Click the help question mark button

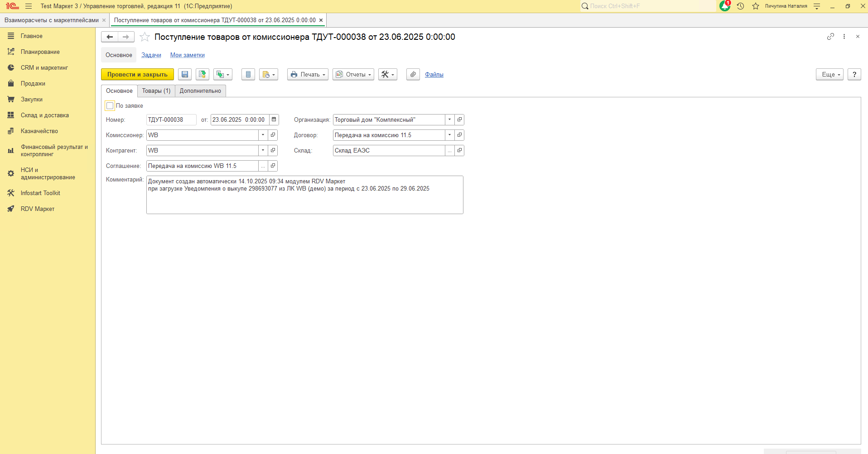click(854, 75)
